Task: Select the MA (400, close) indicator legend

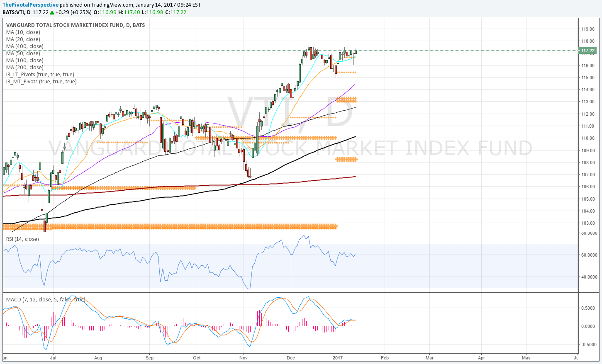Action: coord(25,46)
